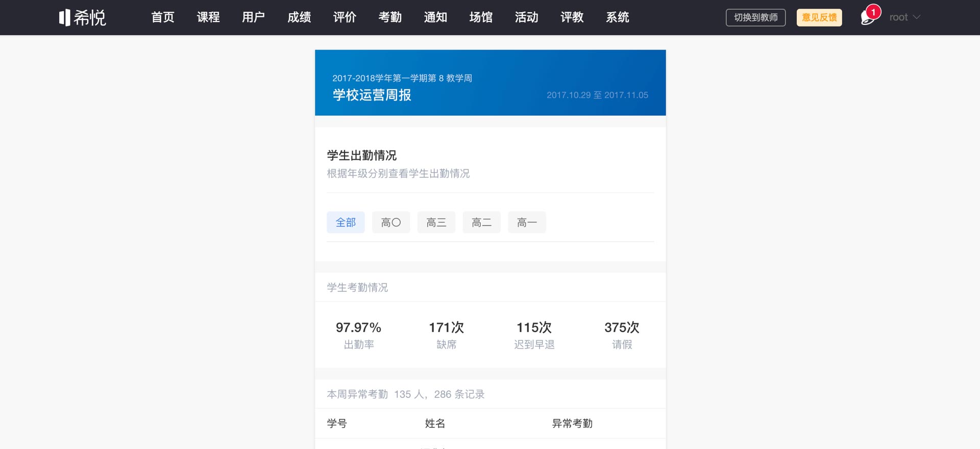
Task: Open the notification bell with red badge
Action: pos(868,17)
